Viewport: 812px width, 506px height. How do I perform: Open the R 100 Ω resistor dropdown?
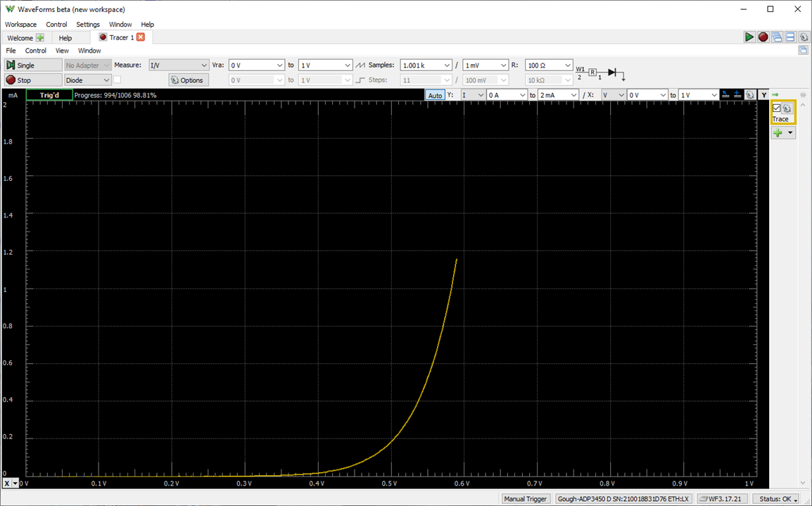[x=549, y=65]
